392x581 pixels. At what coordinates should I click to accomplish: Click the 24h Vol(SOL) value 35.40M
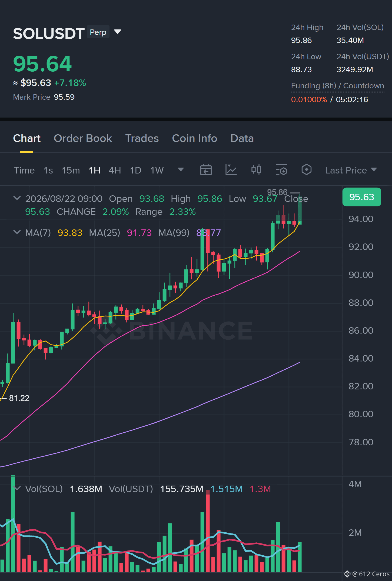pyautogui.click(x=350, y=41)
